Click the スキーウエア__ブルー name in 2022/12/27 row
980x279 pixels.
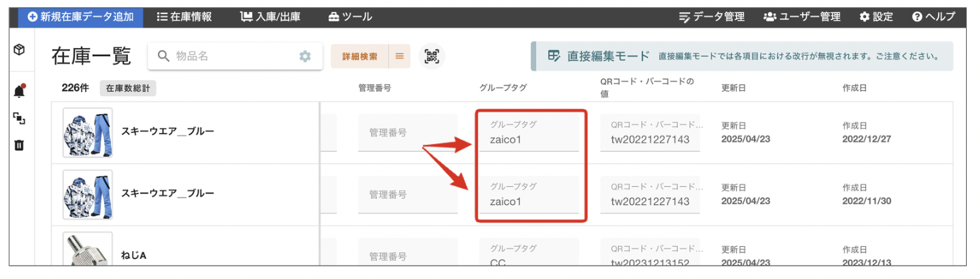tap(167, 131)
